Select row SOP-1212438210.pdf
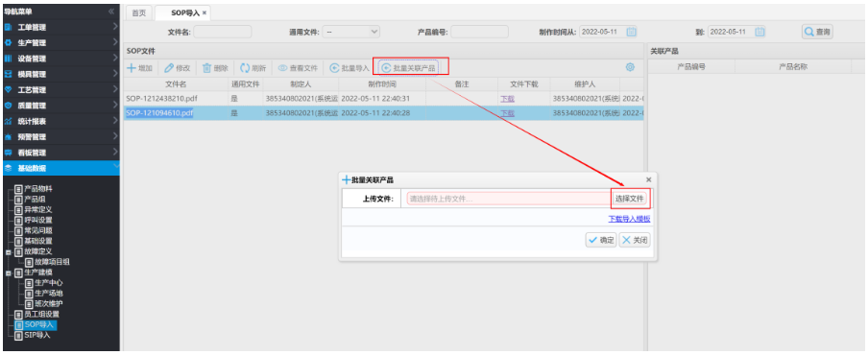 (383, 99)
